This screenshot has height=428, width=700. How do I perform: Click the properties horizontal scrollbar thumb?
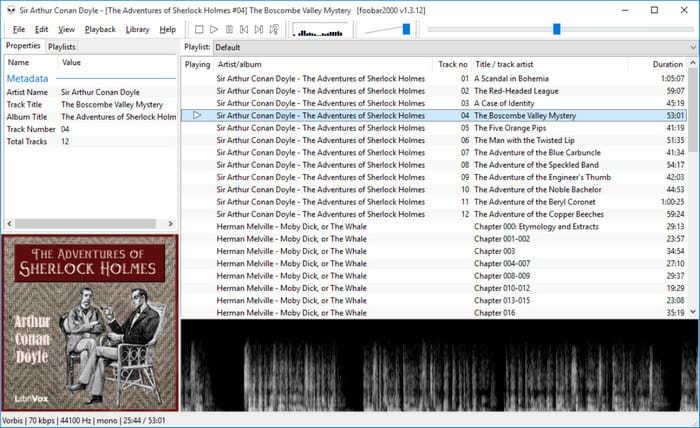(85, 223)
